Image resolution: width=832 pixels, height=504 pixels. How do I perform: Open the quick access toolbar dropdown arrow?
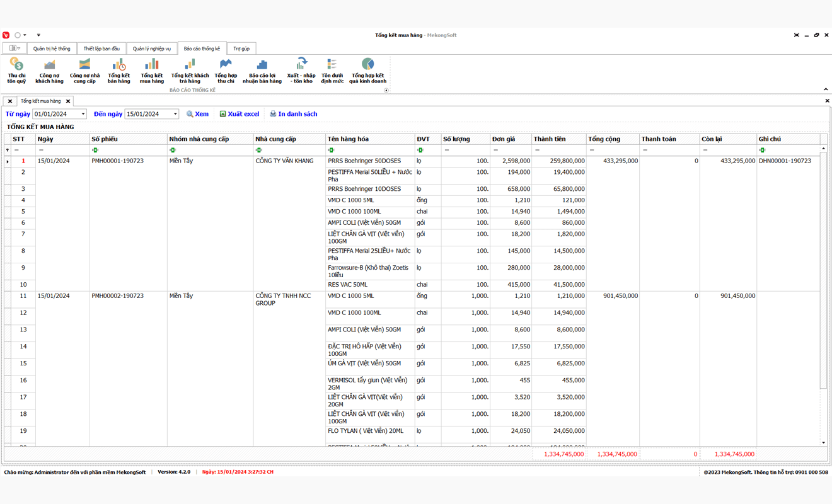point(38,35)
